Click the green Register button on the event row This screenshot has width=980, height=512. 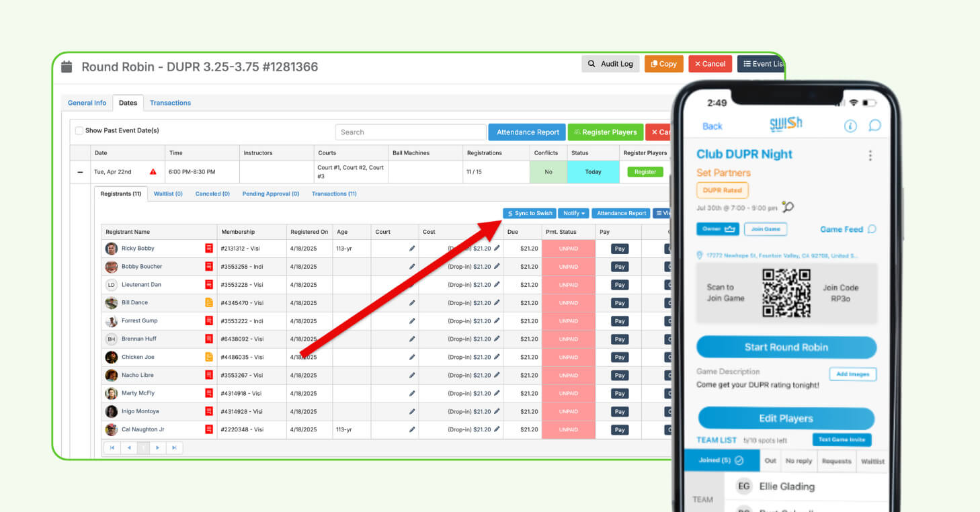point(645,171)
